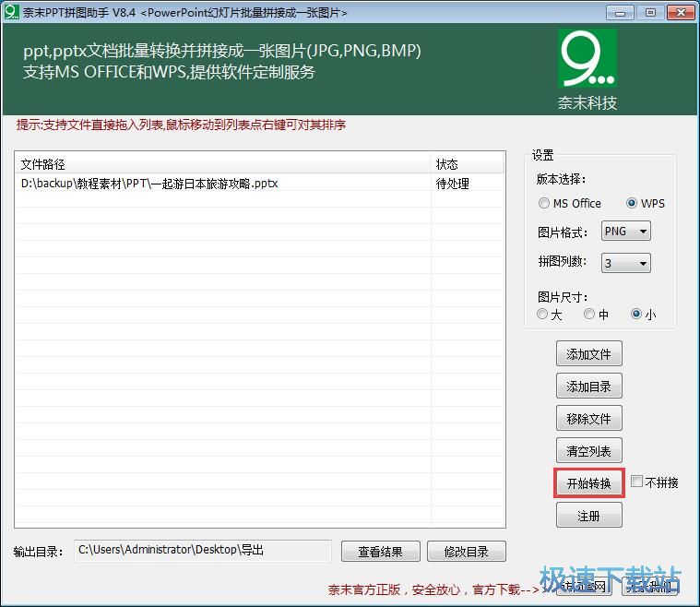Open the 注册 registration button
The height and width of the screenshot is (607, 700).
click(588, 516)
